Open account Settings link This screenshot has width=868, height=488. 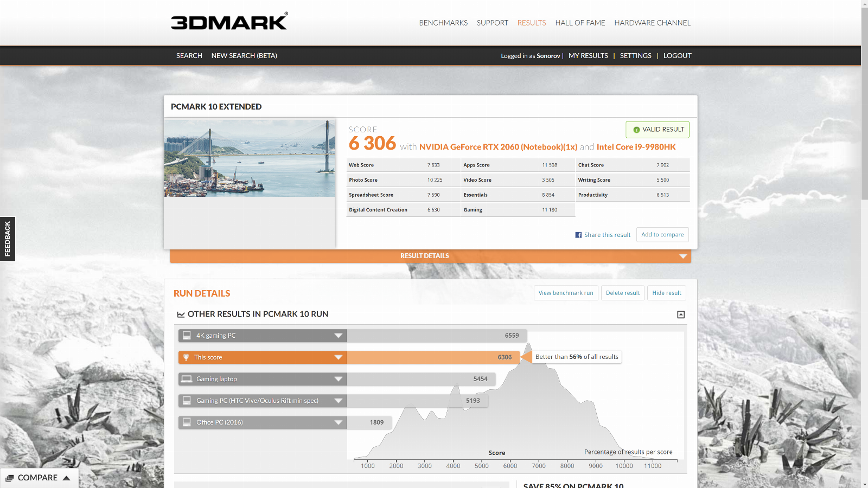[x=636, y=56]
